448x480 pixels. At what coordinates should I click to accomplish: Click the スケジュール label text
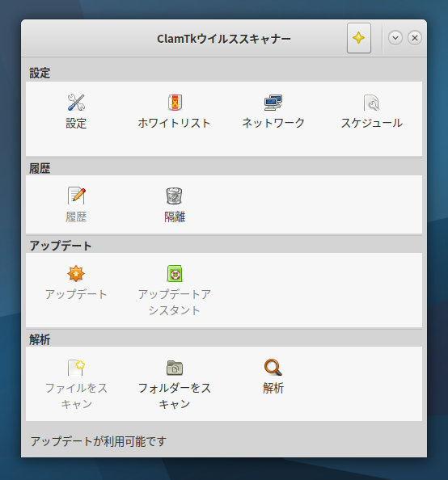(372, 123)
